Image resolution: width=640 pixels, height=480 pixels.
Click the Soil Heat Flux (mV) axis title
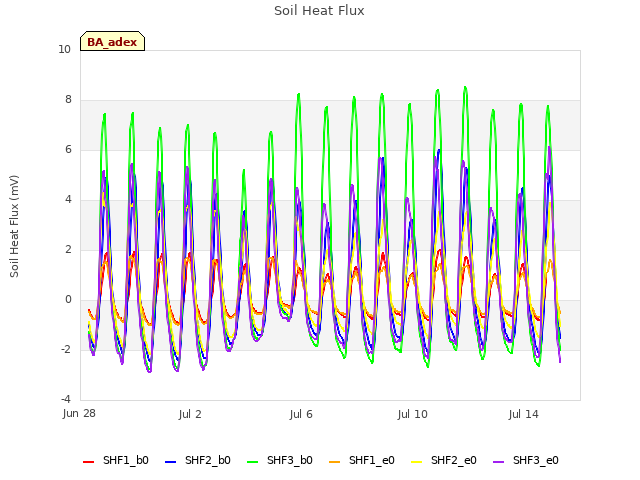click(x=14, y=227)
